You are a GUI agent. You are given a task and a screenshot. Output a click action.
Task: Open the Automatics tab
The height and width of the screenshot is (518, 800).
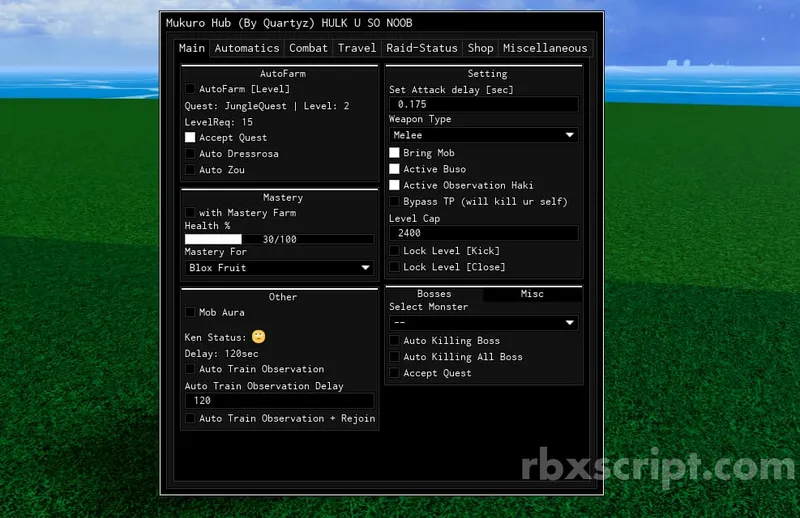point(247,48)
